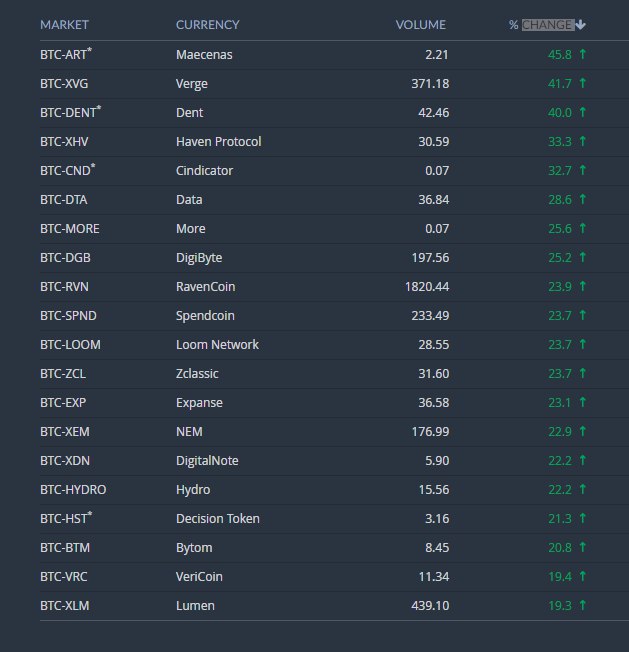Click the green up arrow on Maecenas row
The image size is (629, 652).
(x=583, y=54)
